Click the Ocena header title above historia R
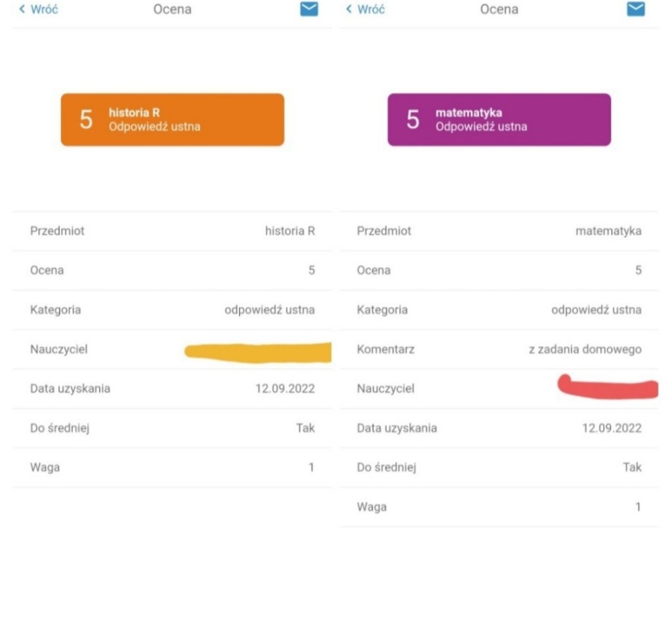The width and height of the screenshot is (672, 635). pyautogui.click(x=172, y=10)
